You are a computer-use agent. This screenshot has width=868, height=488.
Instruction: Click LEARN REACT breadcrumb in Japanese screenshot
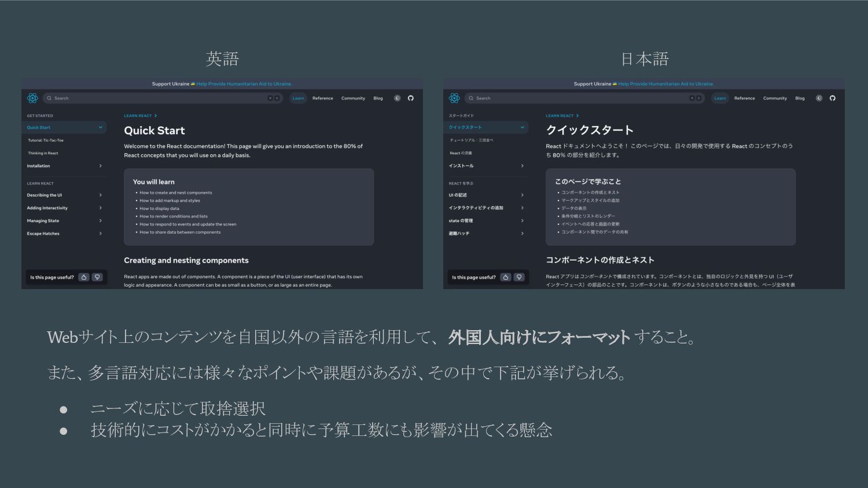(x=560, y=116)
